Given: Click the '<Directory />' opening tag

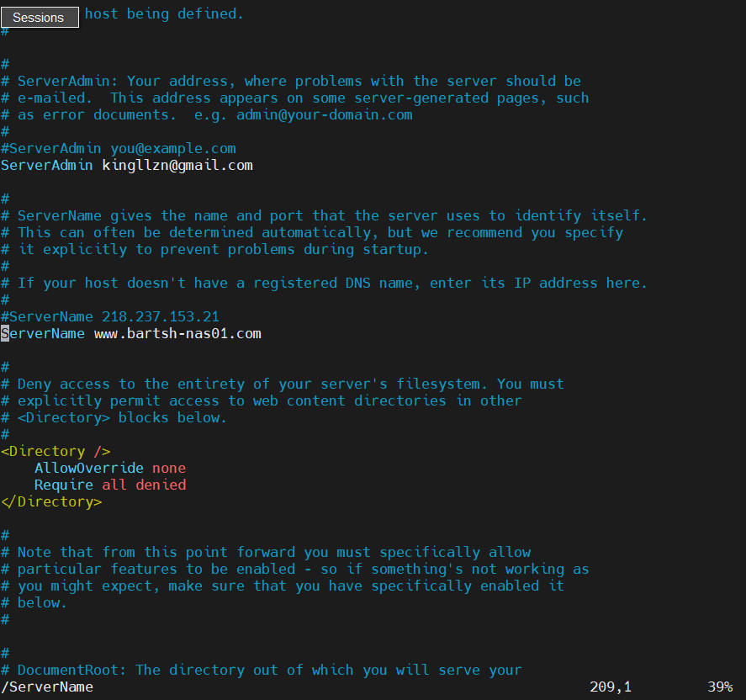Looking at the screenshot, I should point(56,451).
